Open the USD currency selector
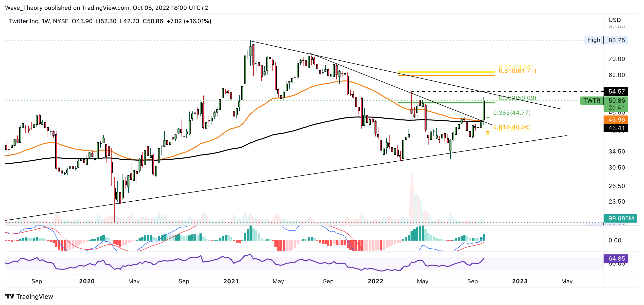This screenshot has height=305, width=644. [614, 20]
